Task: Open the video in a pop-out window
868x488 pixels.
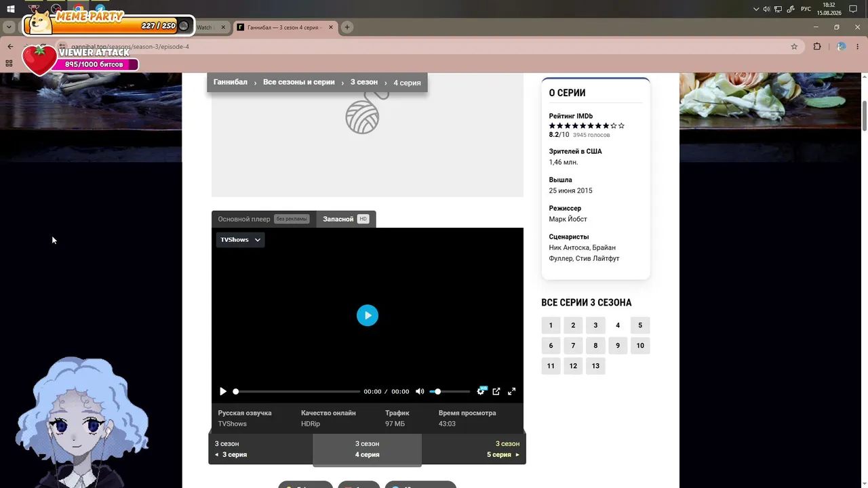Action: 496,391
